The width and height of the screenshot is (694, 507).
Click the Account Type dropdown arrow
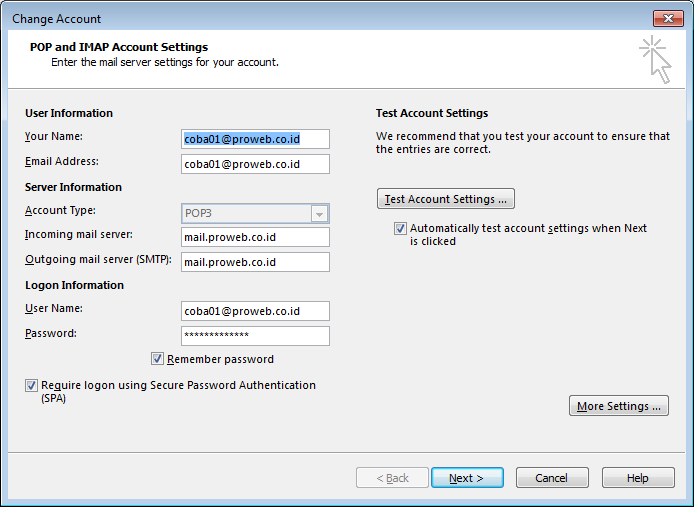pos(319,214)
